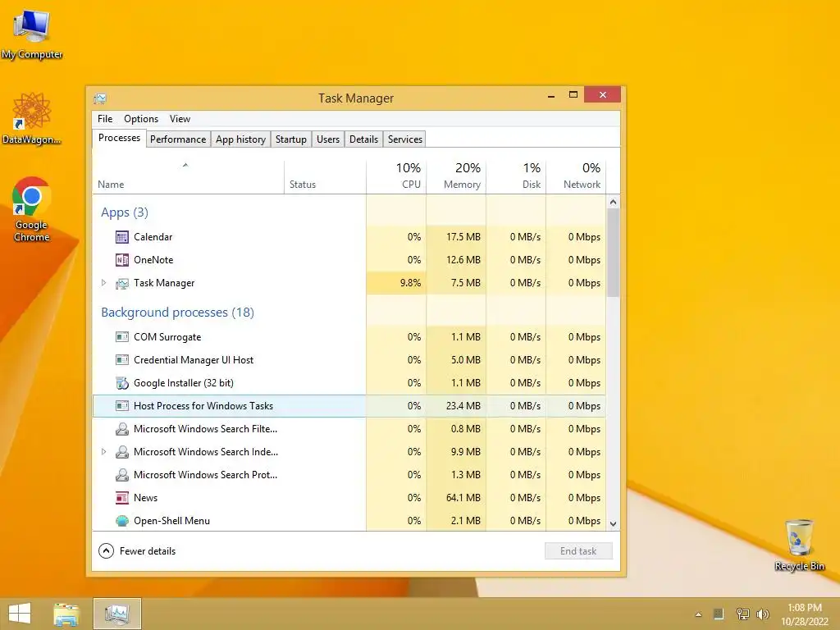Switch to the Users tab
Screen dimensions: 840x630
pyautogui.click(x=328, y=139)
